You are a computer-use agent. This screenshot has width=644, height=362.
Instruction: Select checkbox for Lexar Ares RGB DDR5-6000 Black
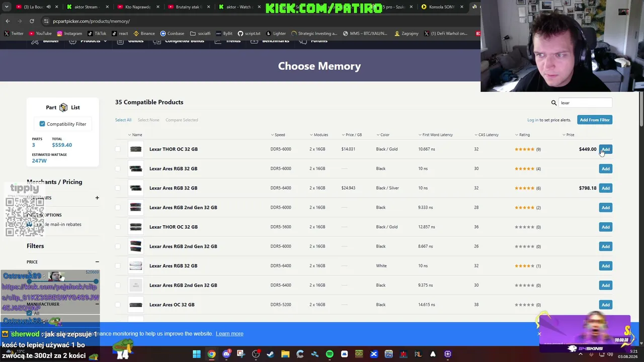118,169
